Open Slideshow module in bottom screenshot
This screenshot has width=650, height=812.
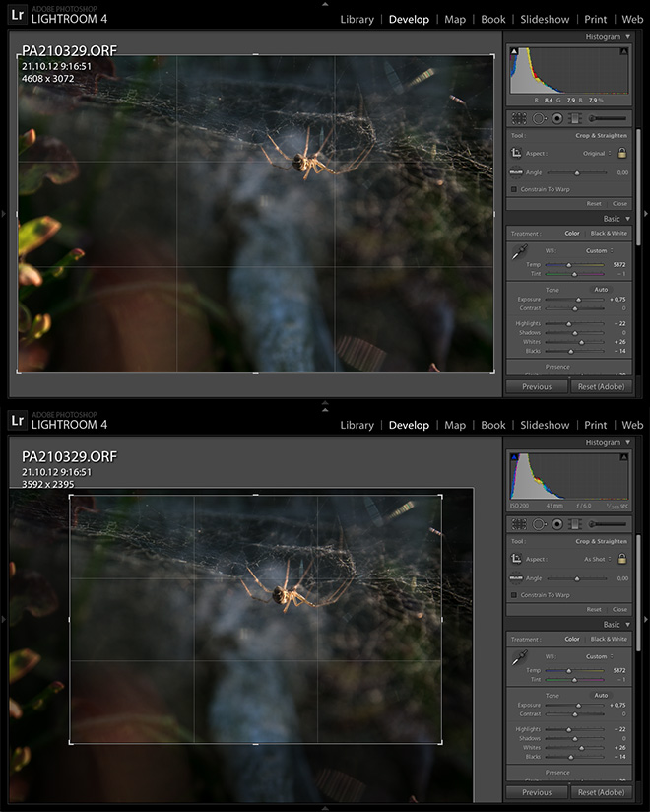(x=545, y=425)
